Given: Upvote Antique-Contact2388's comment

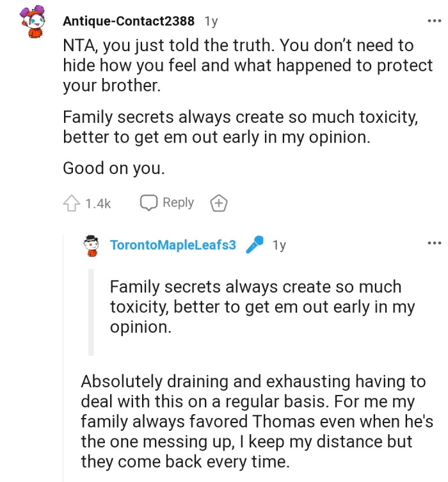Looking at the screenshot, I should [x=70, y=204].
